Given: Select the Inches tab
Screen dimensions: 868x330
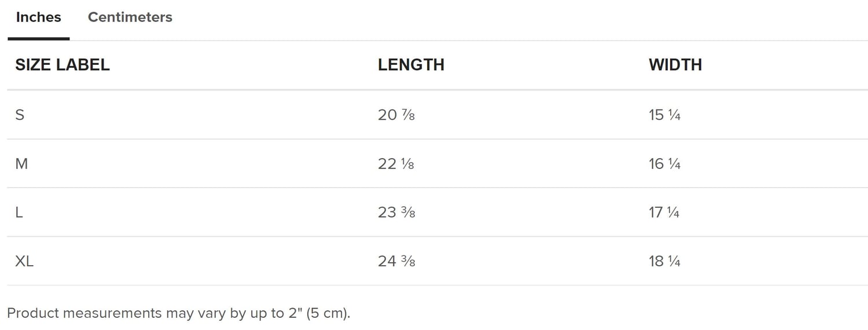Looking at the screenshot, I should pos(38,17).
